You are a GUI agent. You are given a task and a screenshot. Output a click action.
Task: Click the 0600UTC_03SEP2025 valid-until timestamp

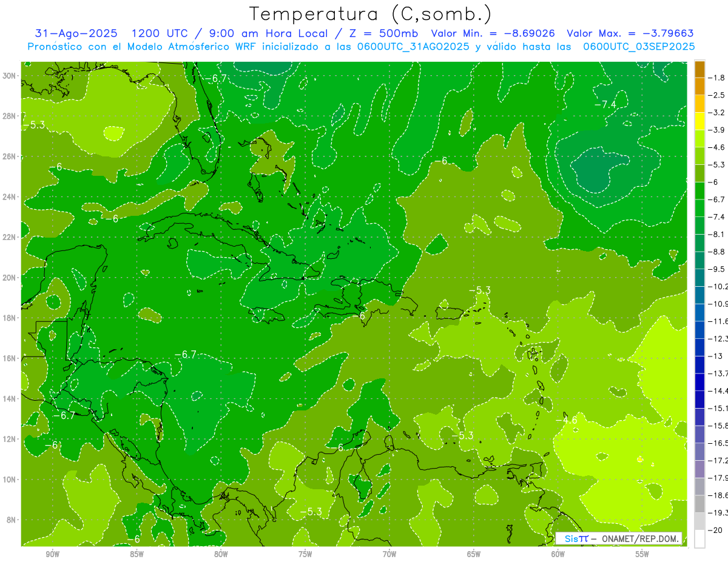tap(639, 47)
